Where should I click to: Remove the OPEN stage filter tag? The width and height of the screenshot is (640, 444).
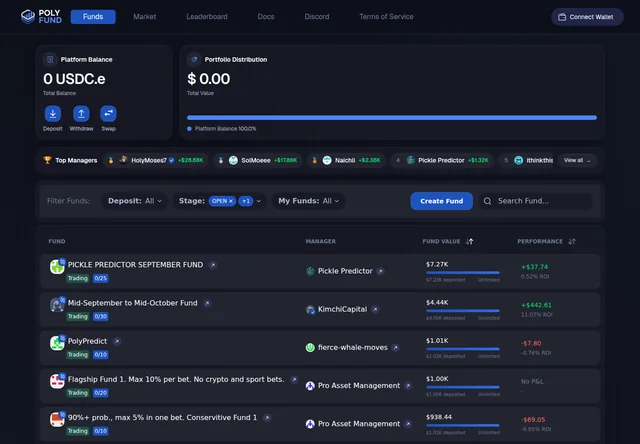[231, 201]
